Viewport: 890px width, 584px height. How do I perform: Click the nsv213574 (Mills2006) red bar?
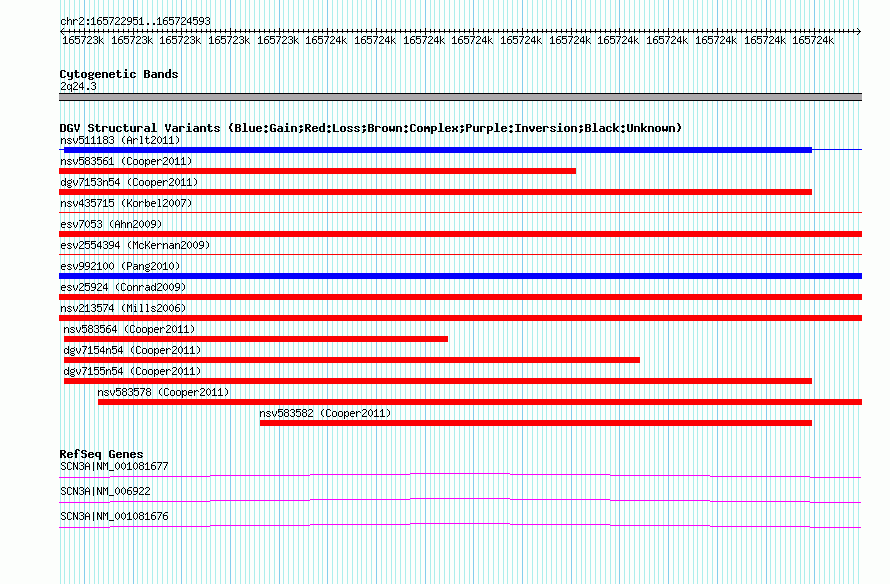point(460,318)
